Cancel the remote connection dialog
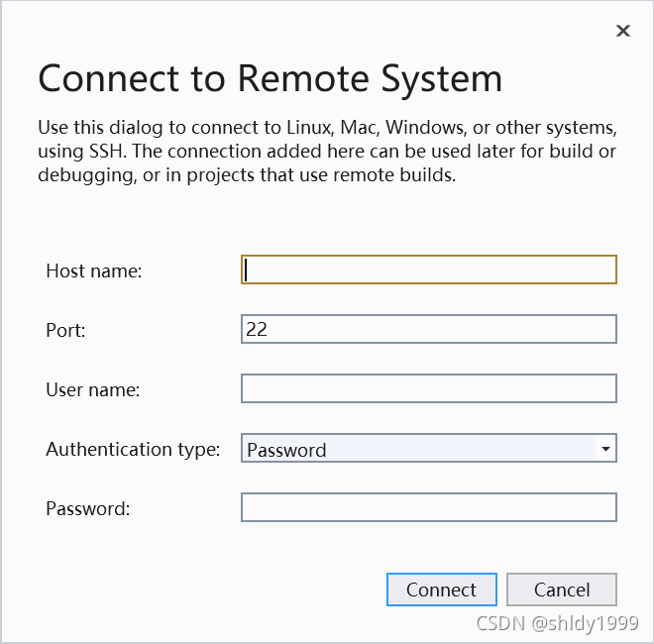Viewport: 654px width, 644px height. 562,590
